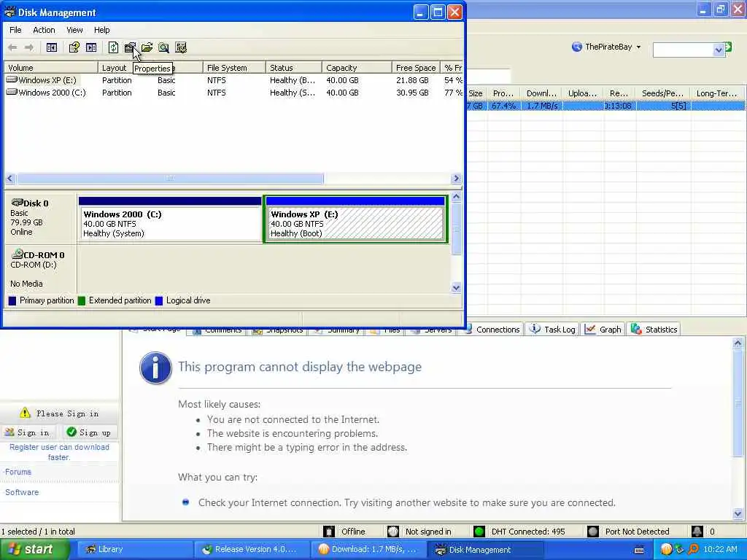Click disk pane scrollbar down arrow
This screenshot has width=747, height=560.
tap(457, 287)
